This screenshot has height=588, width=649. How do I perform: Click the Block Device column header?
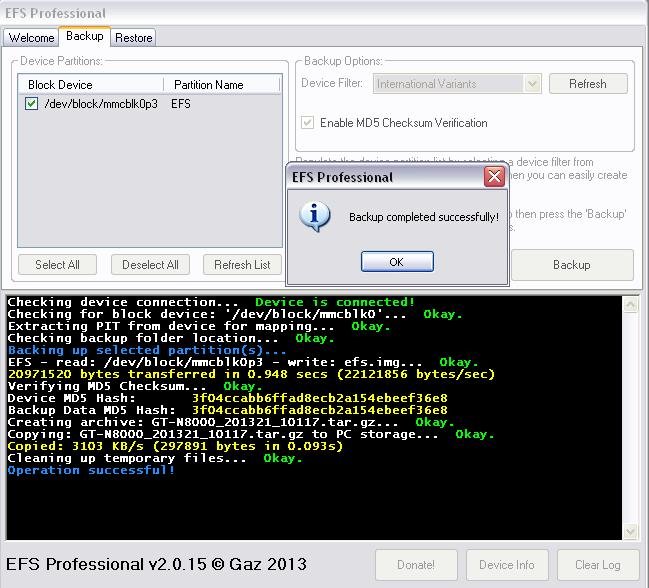click(91, 84)
